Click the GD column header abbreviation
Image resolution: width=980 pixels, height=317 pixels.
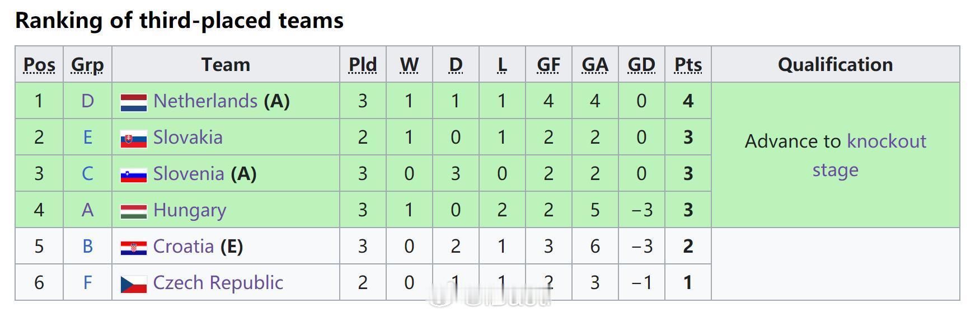[641, 65]
